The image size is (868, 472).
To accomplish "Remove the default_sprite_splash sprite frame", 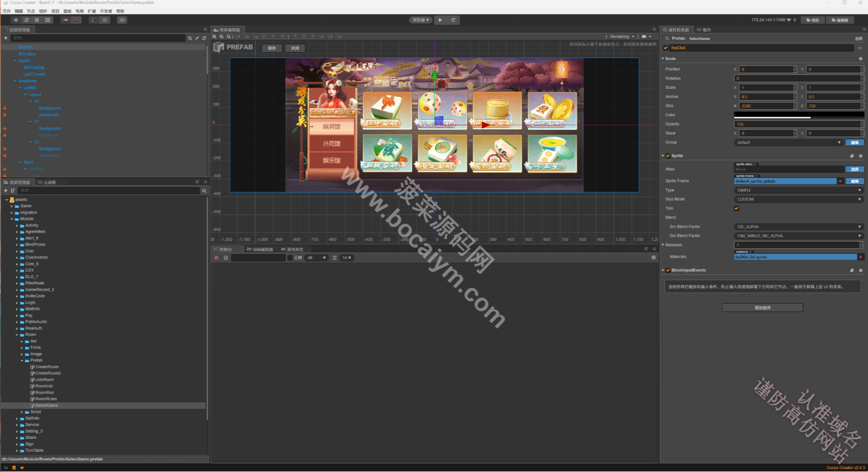I will 840,181.
